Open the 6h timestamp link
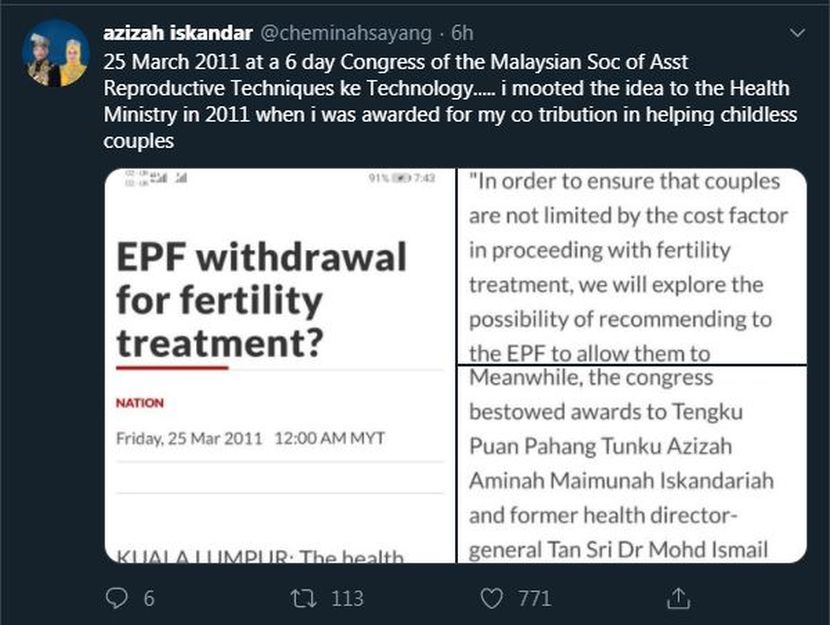The height and width of the screenshot is (625, 830). (x=462, y=33)
